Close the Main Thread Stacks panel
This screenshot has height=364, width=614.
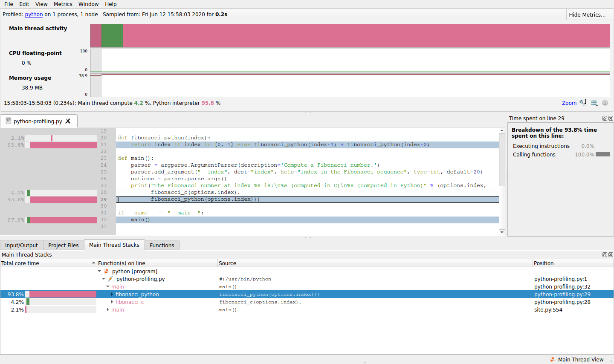[611, 254]
